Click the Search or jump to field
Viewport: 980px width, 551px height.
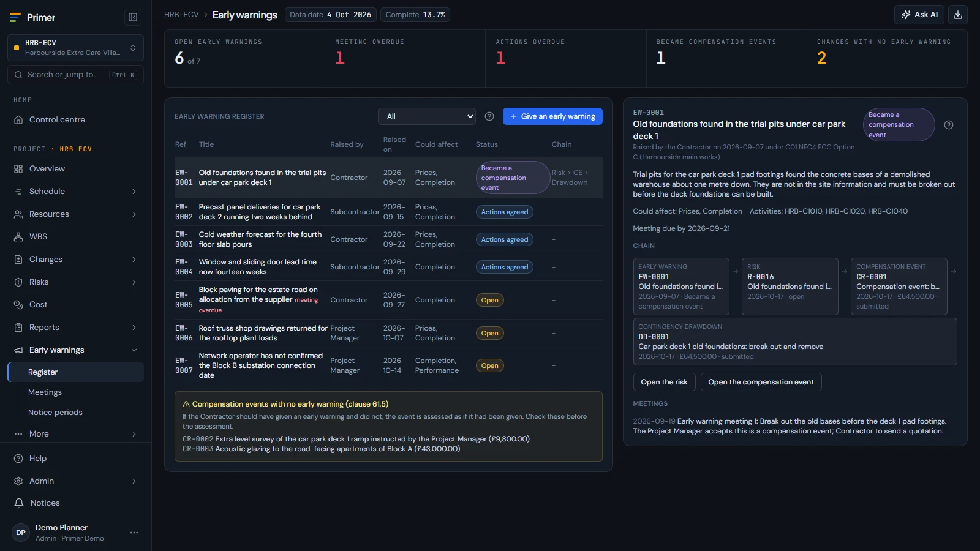coord(75,75)
